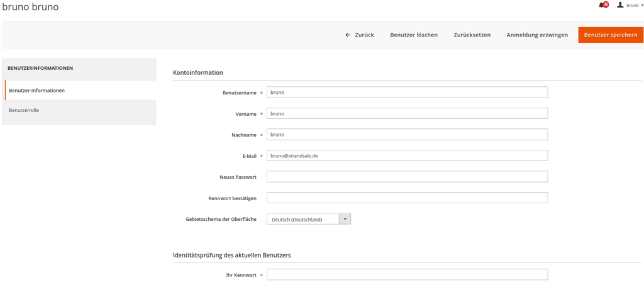Click the E-Mail field with bruno@strandsalz.de
Viewport: 644px width, 287px height.
[x=407, y=155]
